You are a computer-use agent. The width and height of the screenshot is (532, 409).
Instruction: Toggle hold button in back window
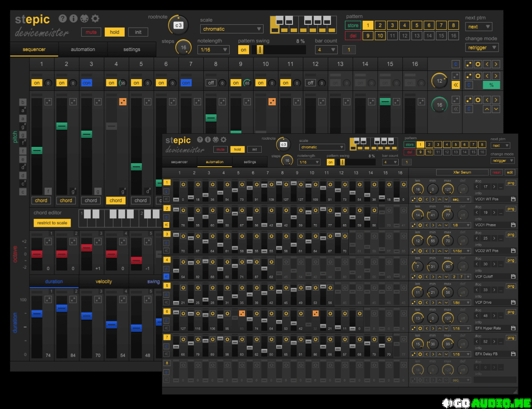115,32
